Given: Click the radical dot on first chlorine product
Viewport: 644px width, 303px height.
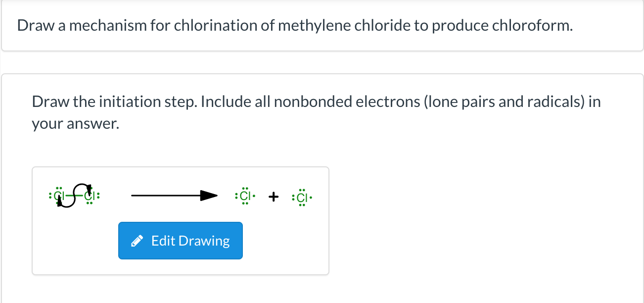Looking at the screenshot, I should tap(254, 195).
